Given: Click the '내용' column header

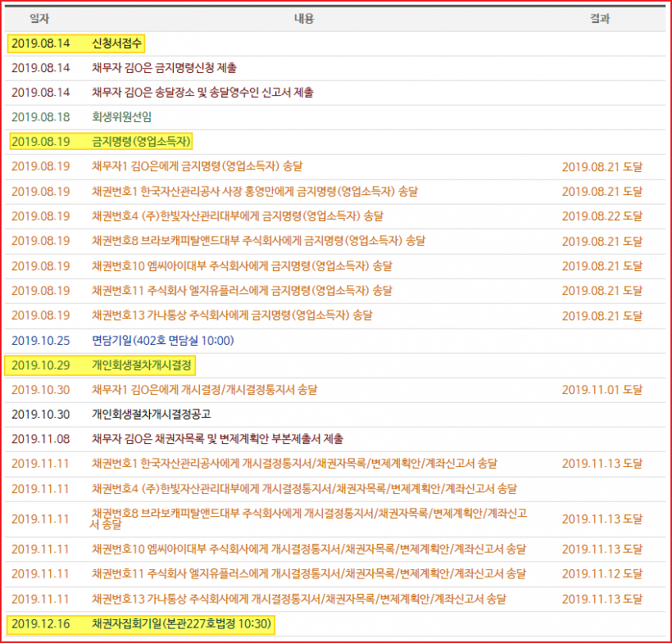Looking at the screenshot, I should tap(304, 18).
